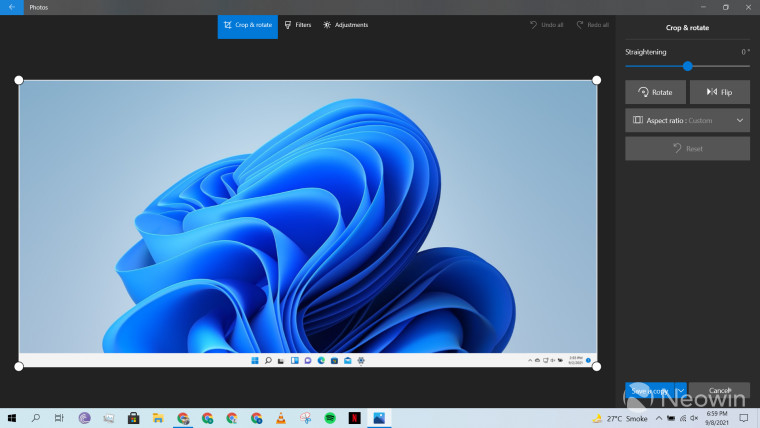Show hidden system tray icons
The width and height of the screenshot is (760, 428).
[659, 418]
